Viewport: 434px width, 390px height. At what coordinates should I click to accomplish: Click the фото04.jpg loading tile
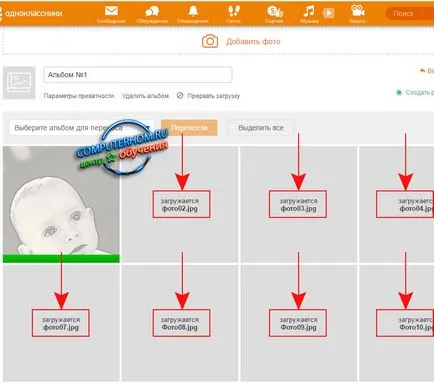click(x=396, y=204)
